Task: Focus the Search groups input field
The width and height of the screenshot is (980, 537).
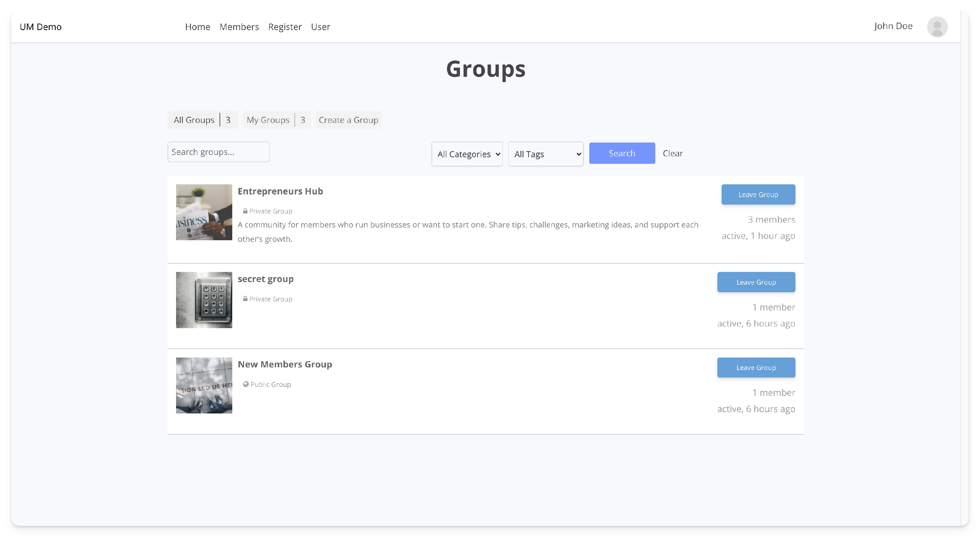Action: 218,152
